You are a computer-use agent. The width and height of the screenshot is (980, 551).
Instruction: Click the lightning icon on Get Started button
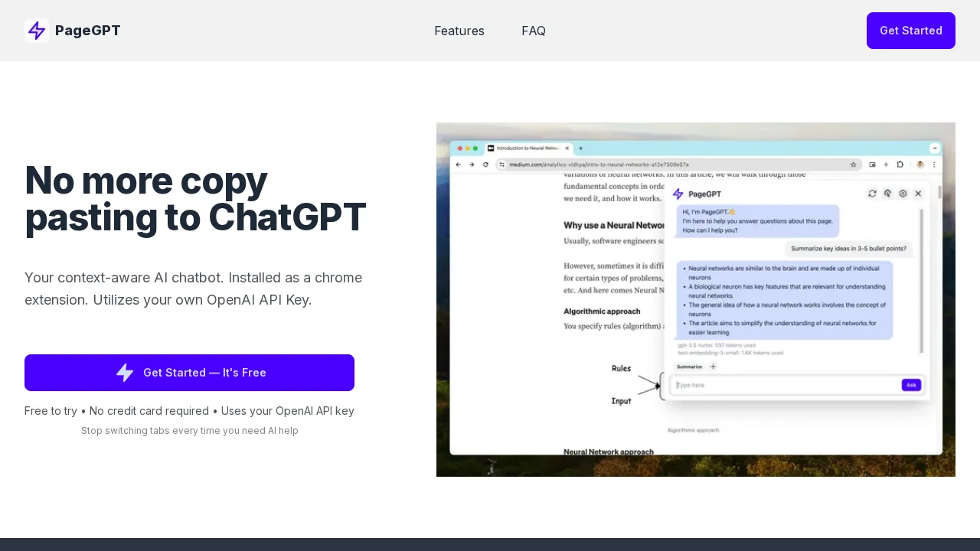pyautogui.click(x=125, y=373)
